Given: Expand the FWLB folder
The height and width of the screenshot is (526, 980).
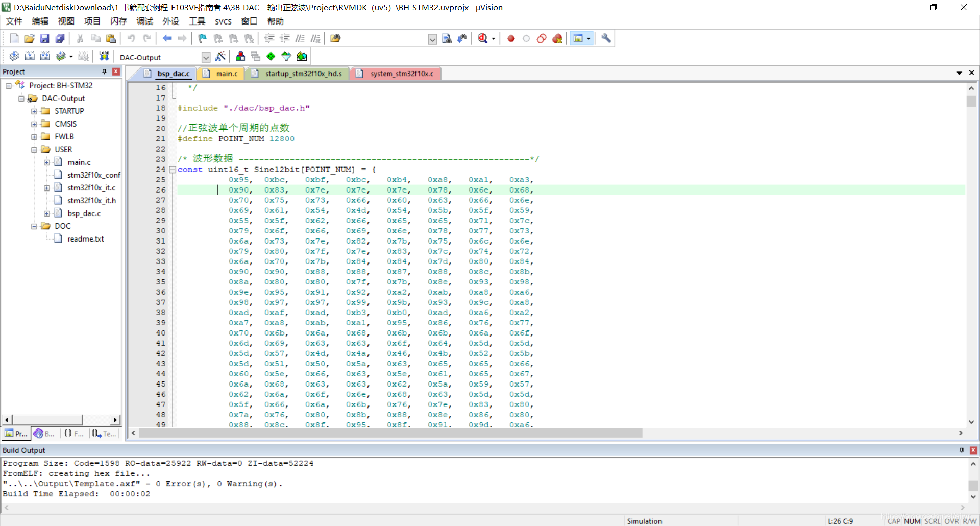Looking at the screenshot, I should click(x=34, y=137).
